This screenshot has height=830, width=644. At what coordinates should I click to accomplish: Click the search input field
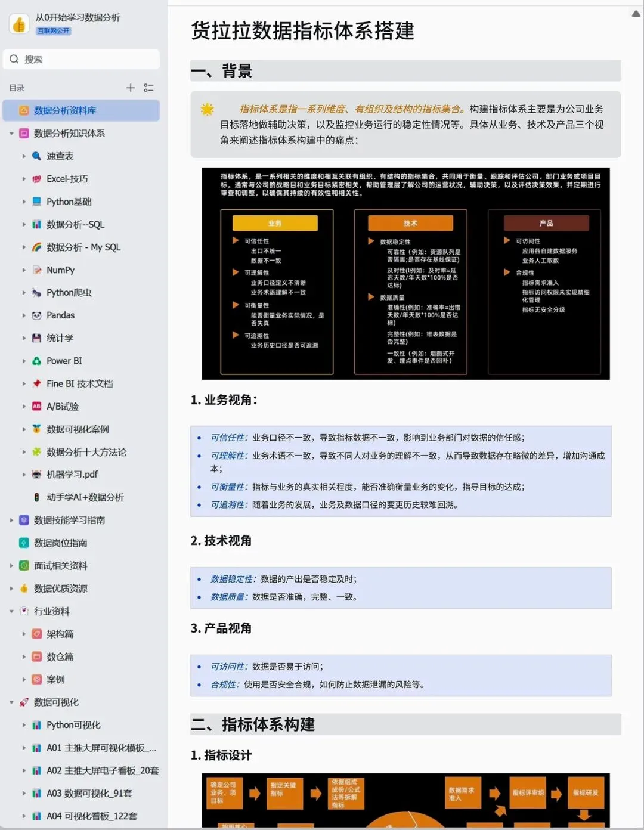click(x=81, y=59)
